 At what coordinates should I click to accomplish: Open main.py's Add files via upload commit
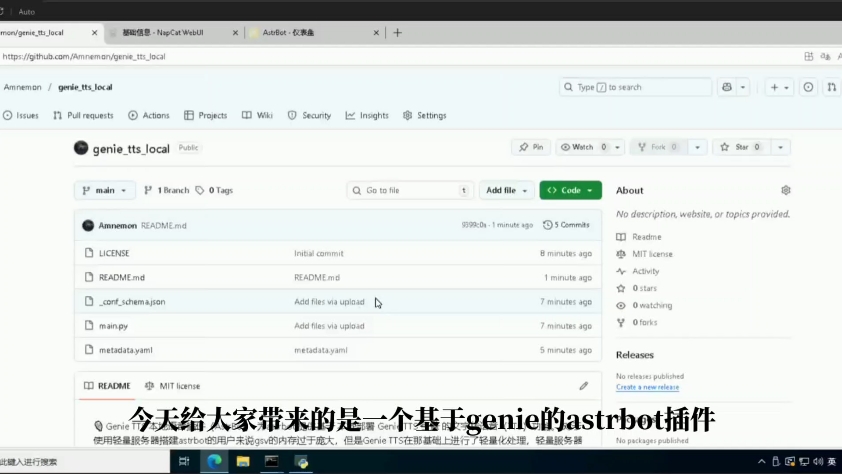[x=329, y=326]
